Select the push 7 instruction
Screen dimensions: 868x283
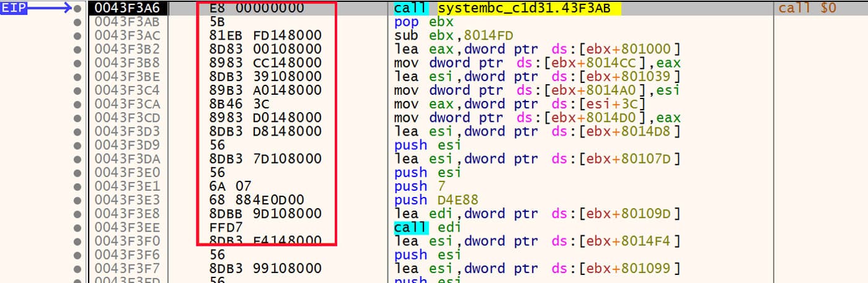pos(420,186)
